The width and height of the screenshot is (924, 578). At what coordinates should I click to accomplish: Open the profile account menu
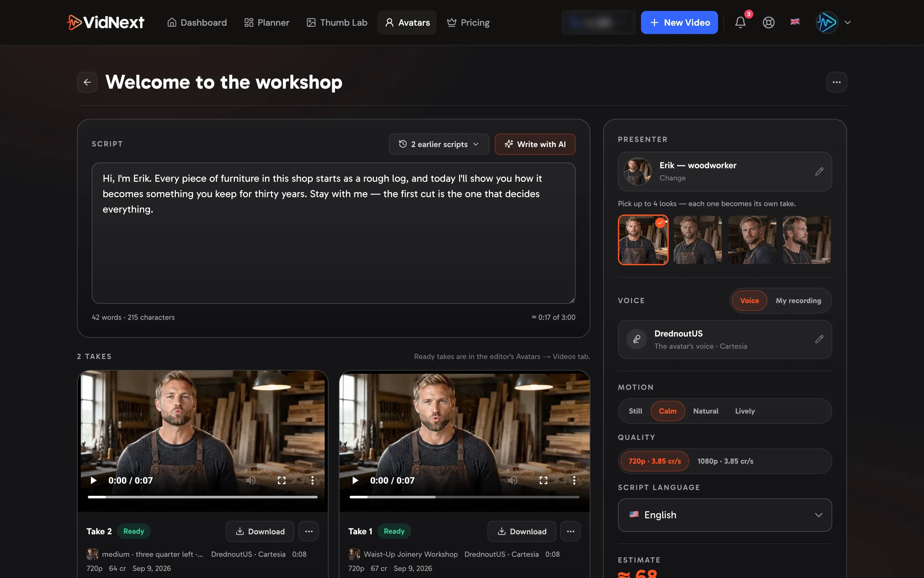coord(833,22)
